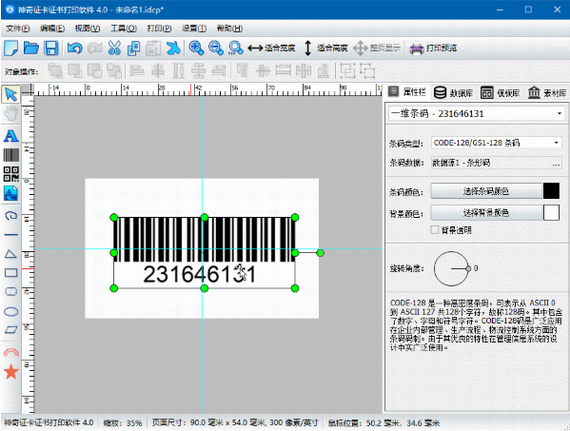Select the ellipse shape tool
The width and height of the screenshot is (570, 431).
pyautogui.click(x=11, y=311)
